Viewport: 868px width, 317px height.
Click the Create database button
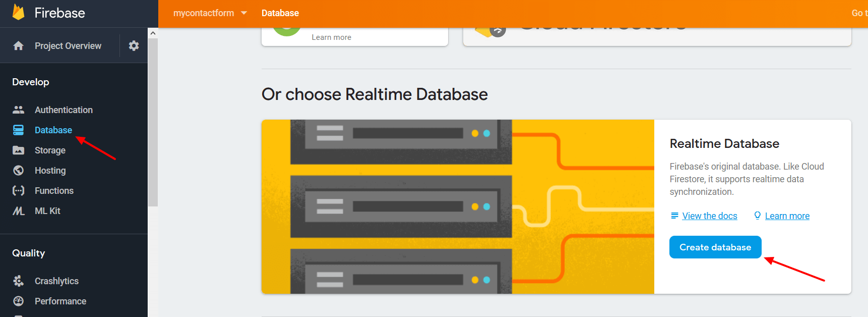pos(715,247)
